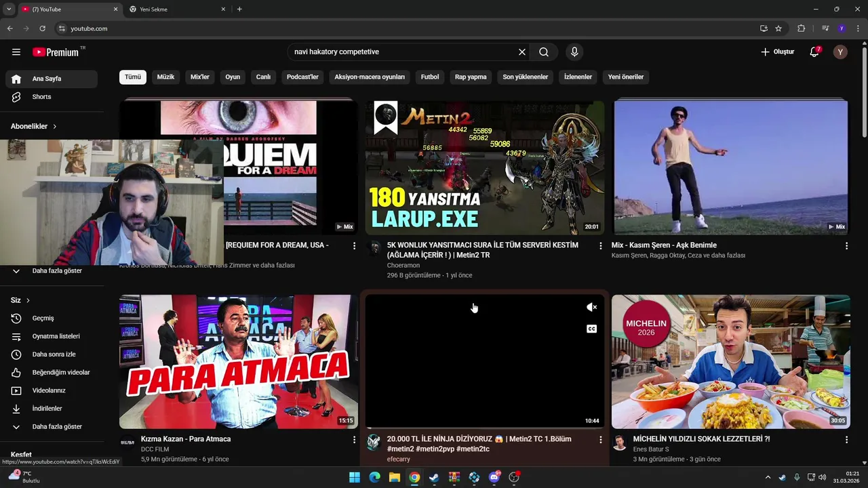The height and width of the screenshot is (488, 868).
Task: Open the Para Atmaca video thumbnail
Action: pos(239,362)
